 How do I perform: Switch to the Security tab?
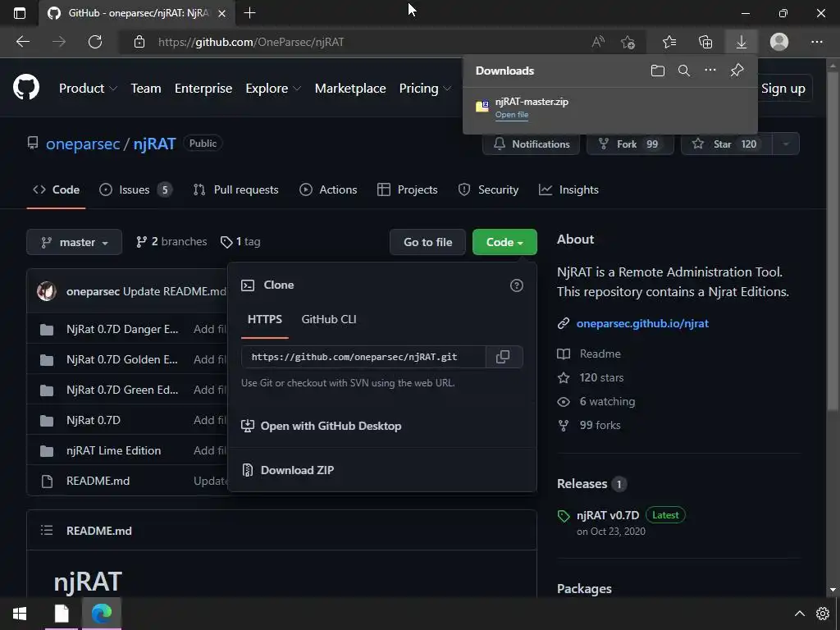489,189
